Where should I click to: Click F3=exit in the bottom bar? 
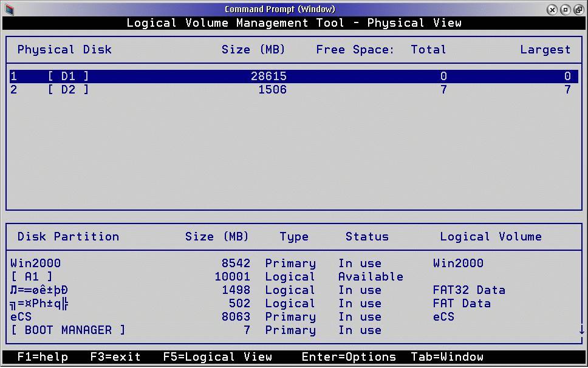click(x=115, y=357)
